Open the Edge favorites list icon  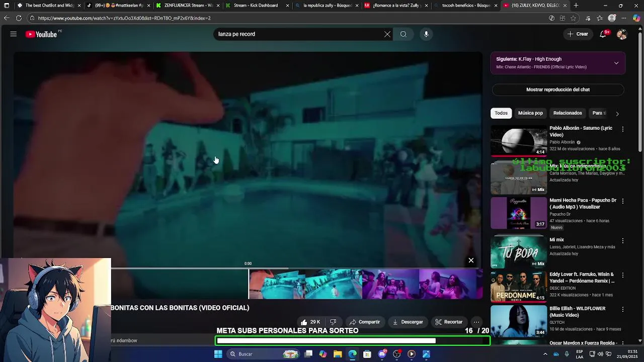(x=600, y=18)
